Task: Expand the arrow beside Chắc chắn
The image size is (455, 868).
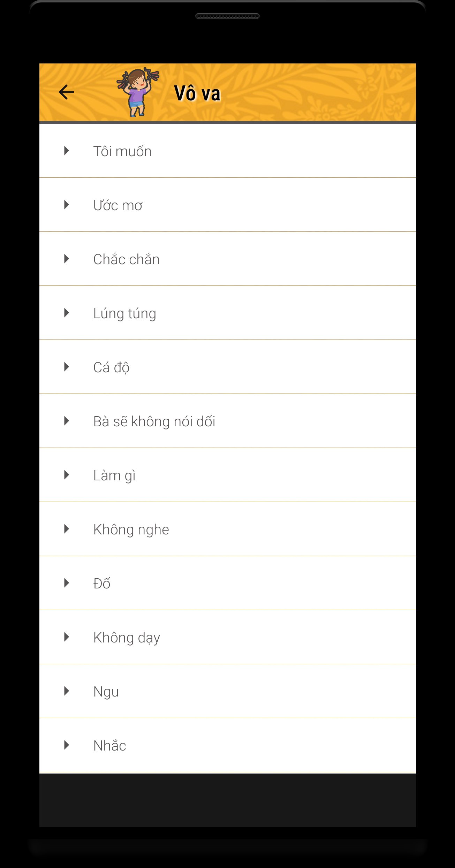Action: (x=67, y=259)
